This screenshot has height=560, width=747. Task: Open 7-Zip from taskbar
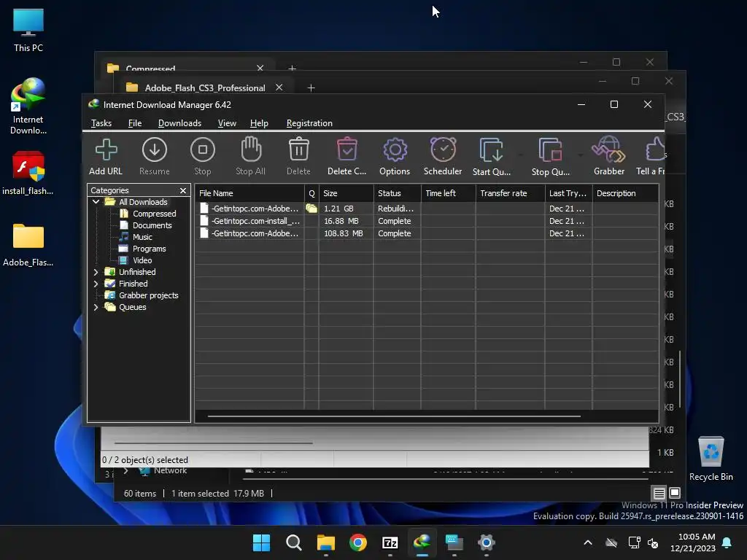(x=390, y=542)
